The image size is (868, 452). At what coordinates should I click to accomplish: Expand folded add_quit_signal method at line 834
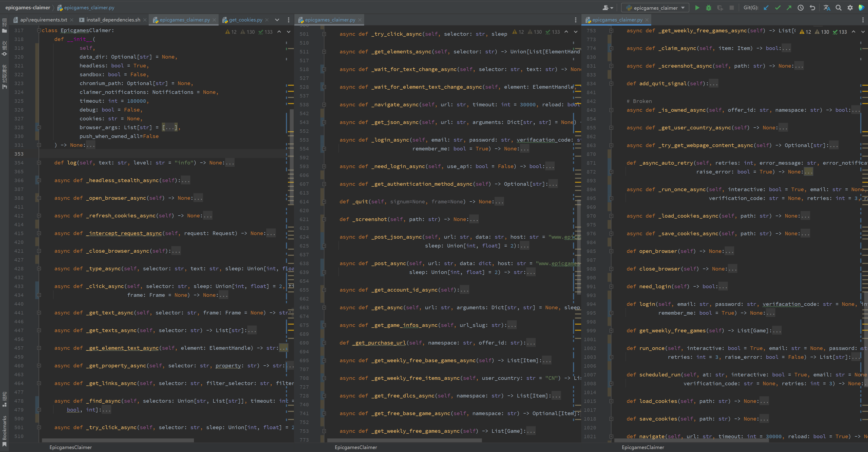(611, 84)
